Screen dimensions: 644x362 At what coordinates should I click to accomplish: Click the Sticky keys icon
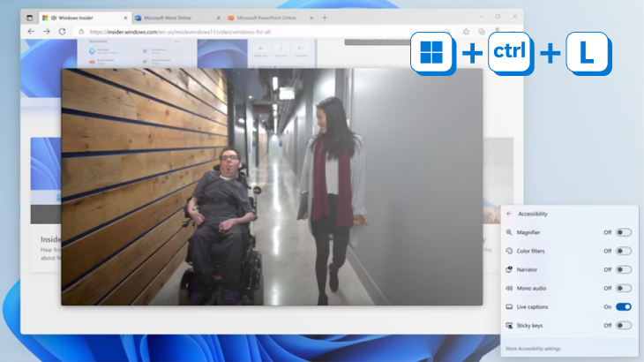click(x=509, y=326)
